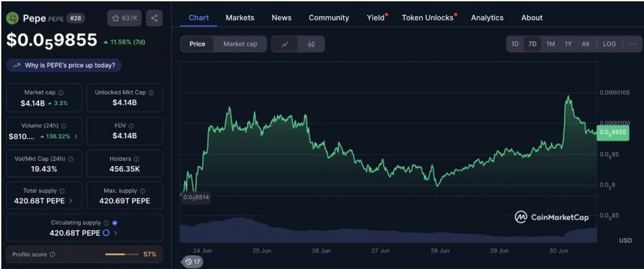Screen dimensions: 644x269
Task: Expand Volume (24h) details chevron
Action: 76,136
